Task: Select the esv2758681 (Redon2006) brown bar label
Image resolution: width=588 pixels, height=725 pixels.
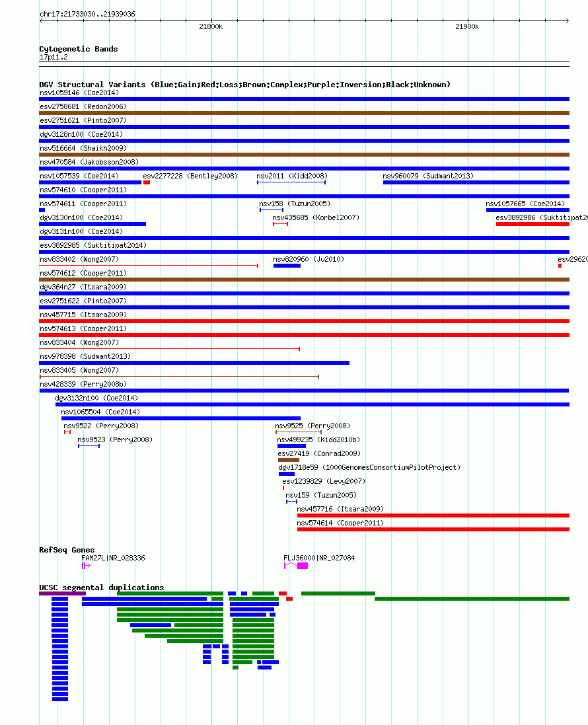Action: 83,107
